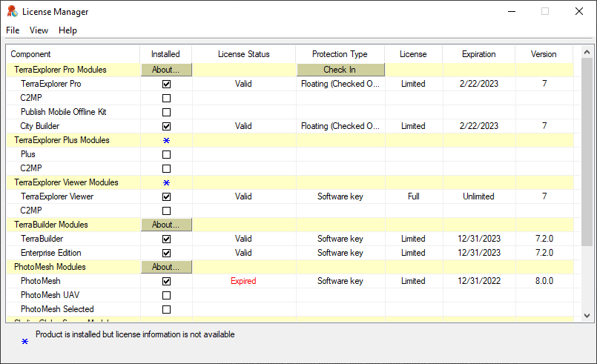Open the View menu
The image size is (597, 364).
[39, 30]
